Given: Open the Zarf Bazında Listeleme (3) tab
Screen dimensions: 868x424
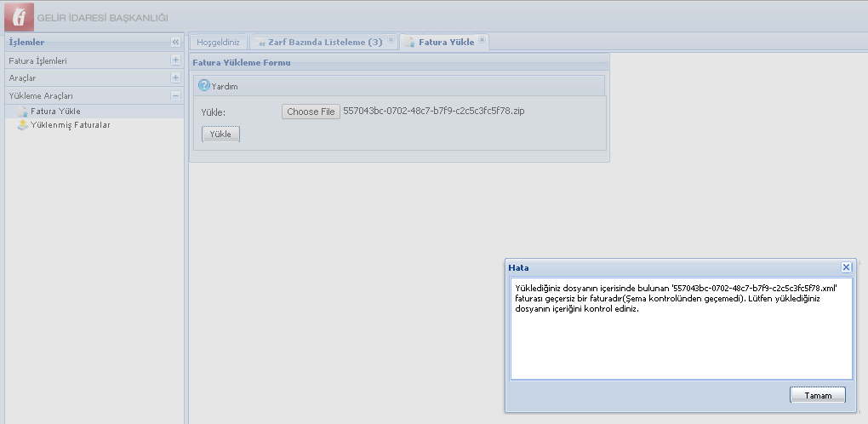Looking at the screenshot, I should pos(320,42).
